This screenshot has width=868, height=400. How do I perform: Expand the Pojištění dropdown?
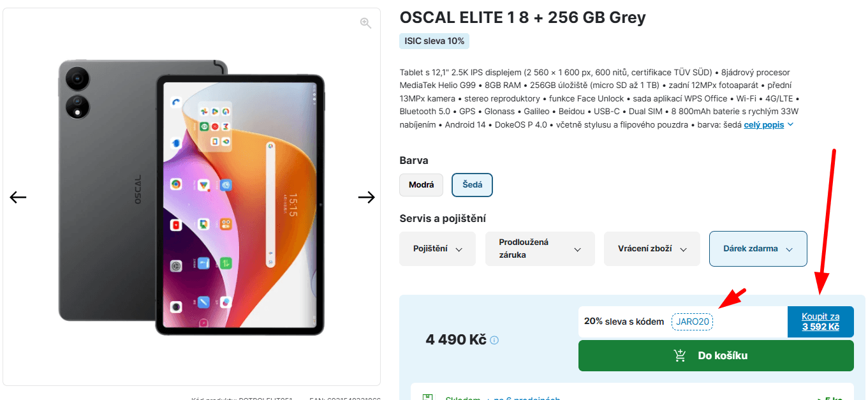point(438,249)
